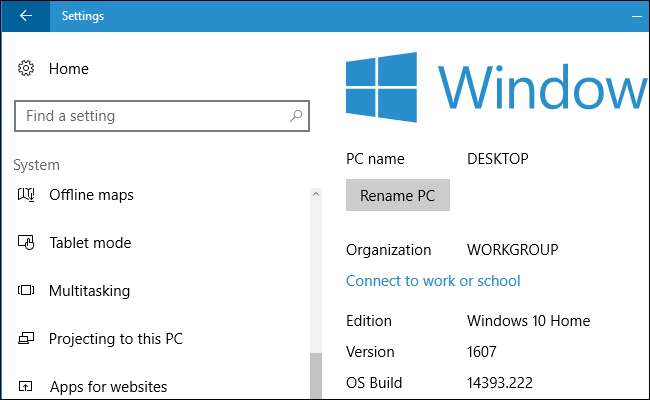Click the back arrow in title bar
Image resolution: width=650 pixels, height=400 pixels.
point(25,16)
